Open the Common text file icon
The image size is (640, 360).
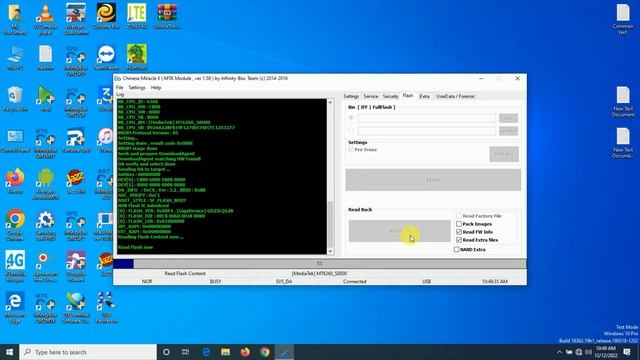coord(623,18)
